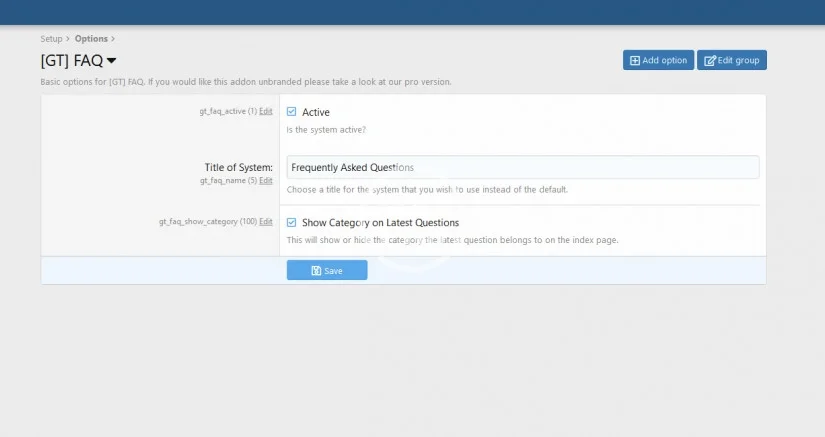This screenshot has height=437, width=825.
Task: Focus the Title of System text field
Action: pos(522,167)
